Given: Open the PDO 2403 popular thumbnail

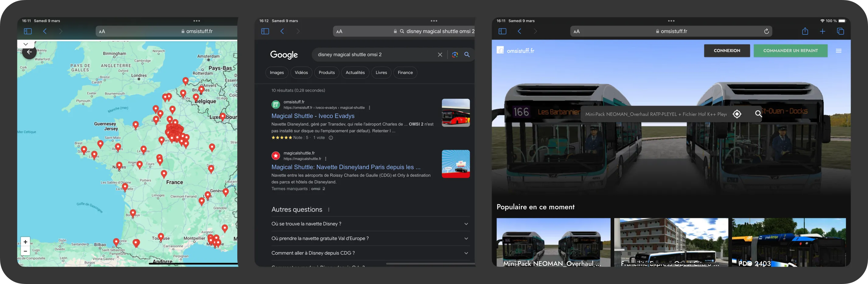Looking at the screenshot, I should pos(789,242).
